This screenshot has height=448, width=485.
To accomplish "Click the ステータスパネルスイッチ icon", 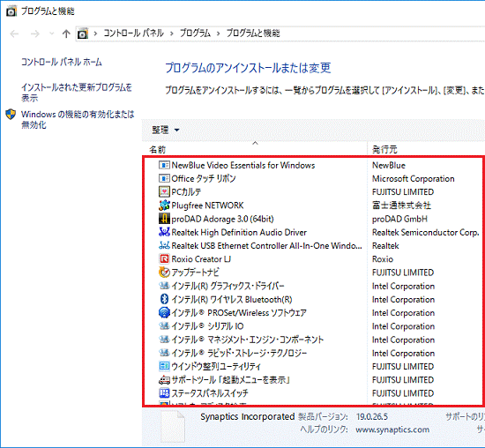I will [164, 393].
